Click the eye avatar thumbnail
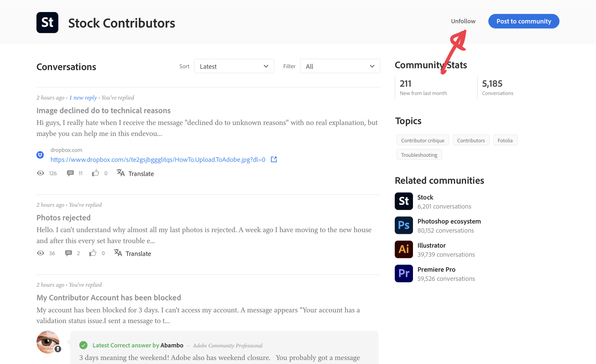The height and width of the screenshot is (364, 596). (48, 342)
